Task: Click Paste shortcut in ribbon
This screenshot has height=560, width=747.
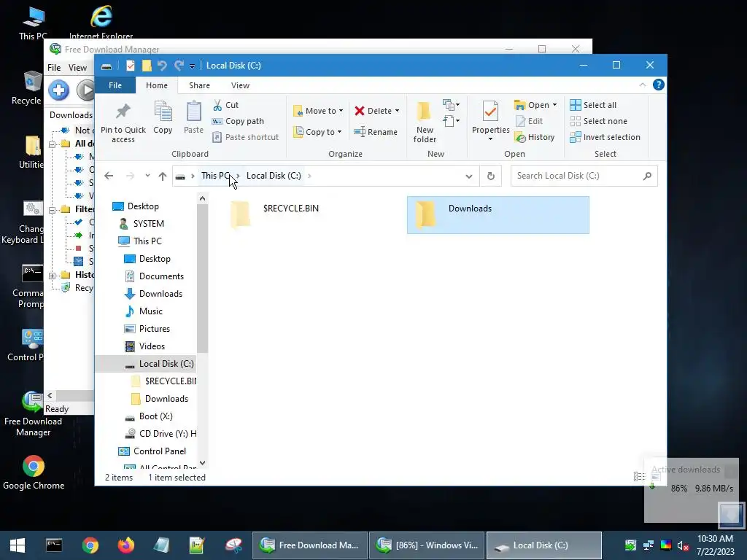Action: pos(245,137)
